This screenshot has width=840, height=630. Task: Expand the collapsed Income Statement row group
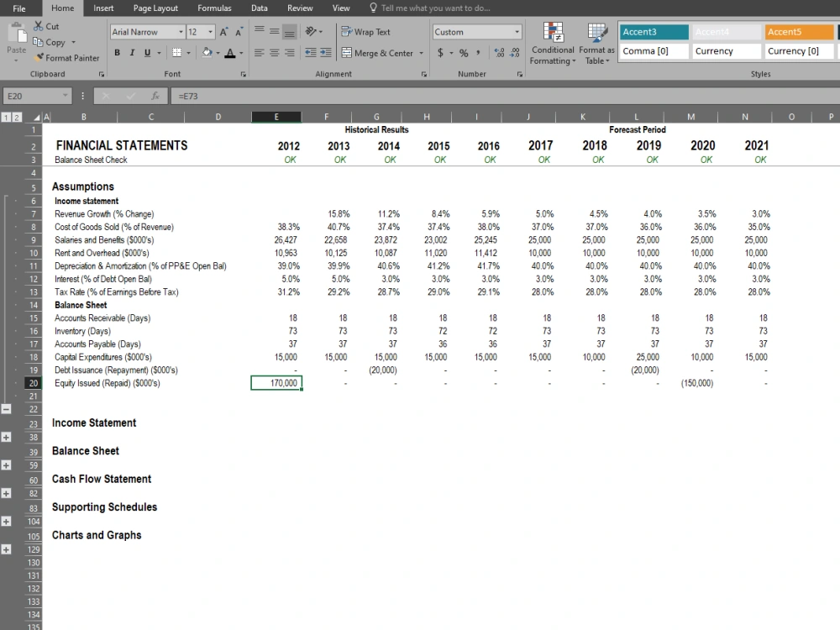click(6, 437)
